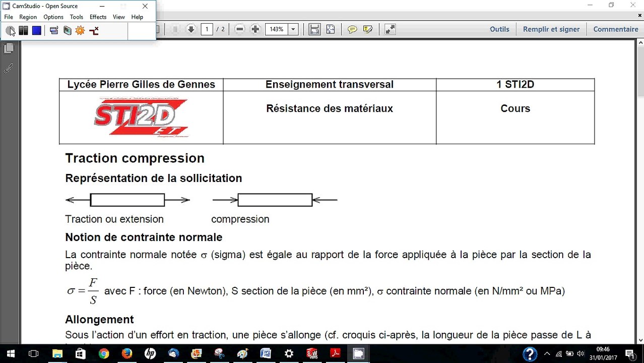Show page thumbnails in left sidebar
Image resolution: width=644 pixels, height=363 pixels.
[9, 48]
